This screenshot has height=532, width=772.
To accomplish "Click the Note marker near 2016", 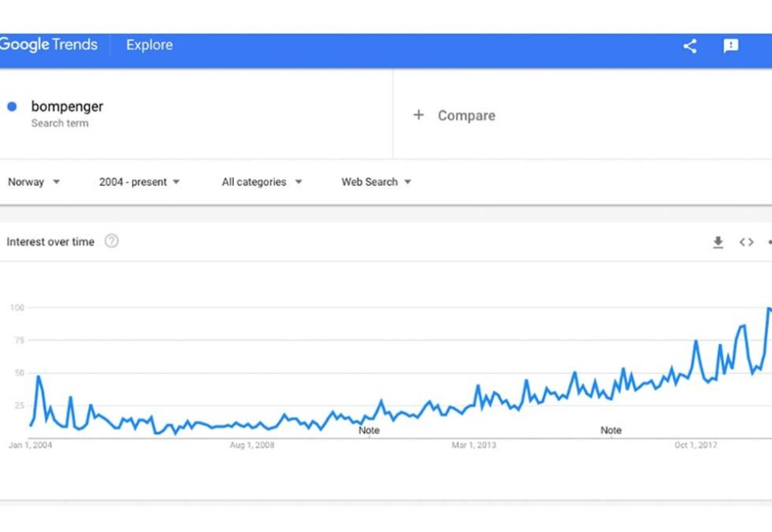I will coord(611,430).
